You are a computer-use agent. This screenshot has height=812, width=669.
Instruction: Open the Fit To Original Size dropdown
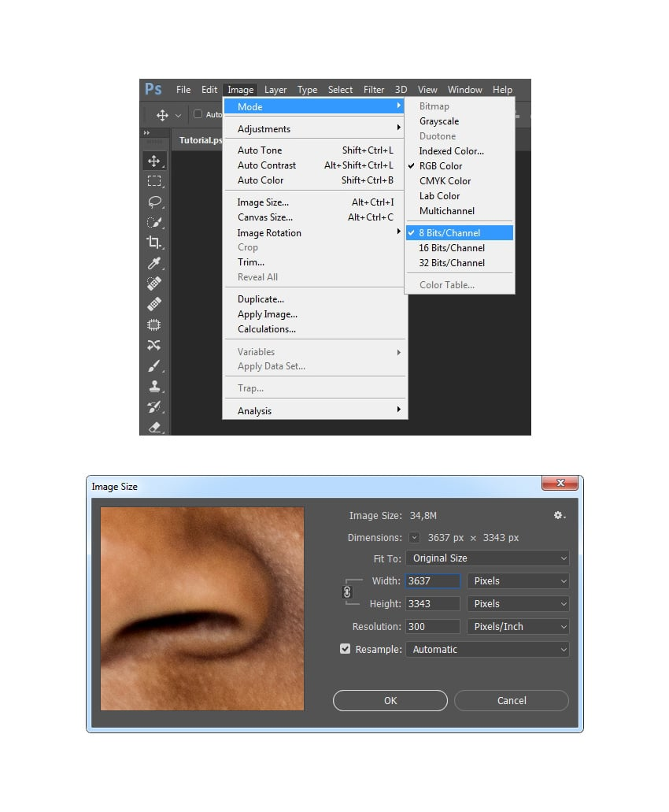[487, 558]
